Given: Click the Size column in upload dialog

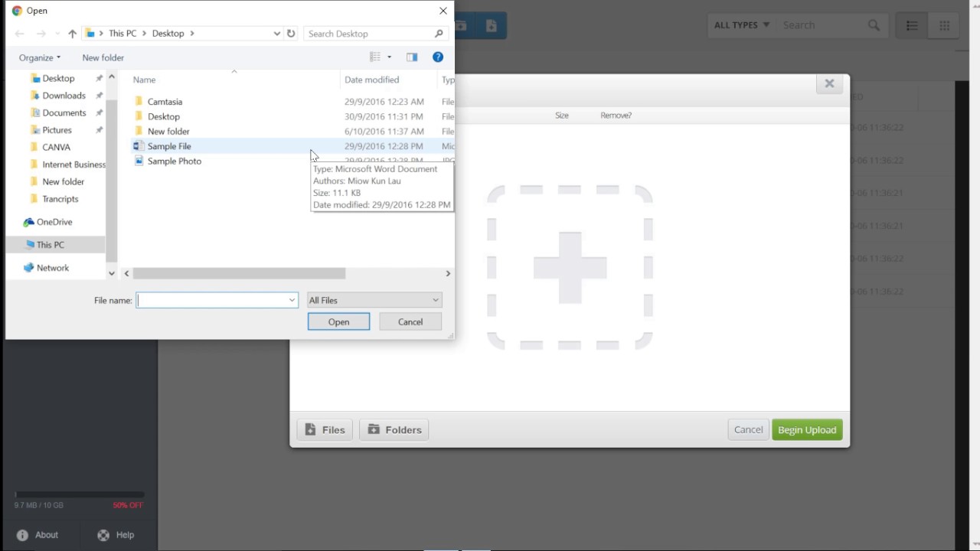Looking at the screenshot, I should 562,116.
